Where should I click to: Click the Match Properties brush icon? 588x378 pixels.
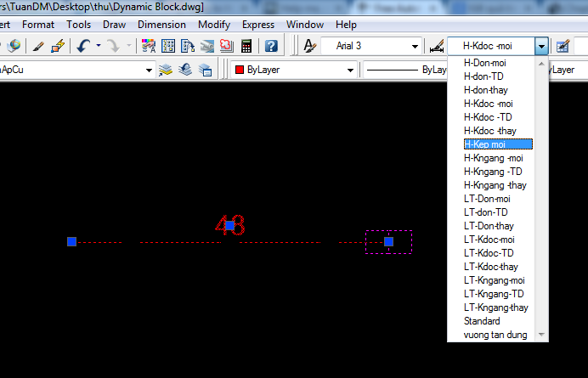(37, 46)
